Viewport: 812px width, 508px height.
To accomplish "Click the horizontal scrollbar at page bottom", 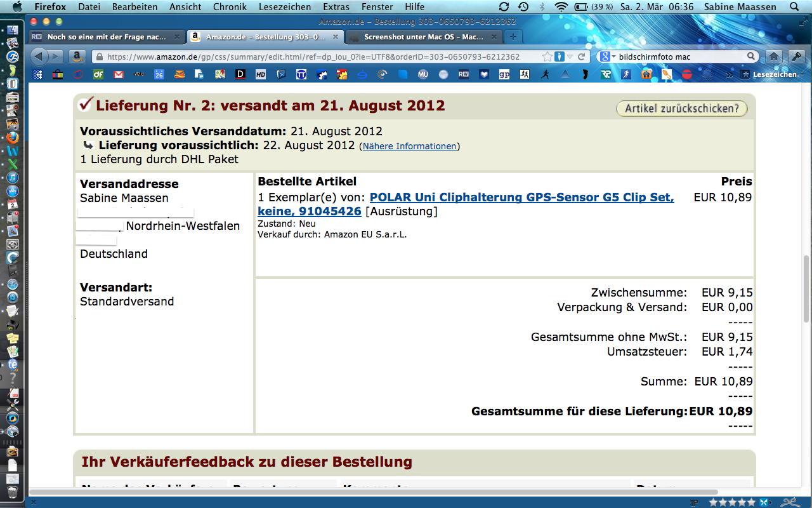I will 373,492.
